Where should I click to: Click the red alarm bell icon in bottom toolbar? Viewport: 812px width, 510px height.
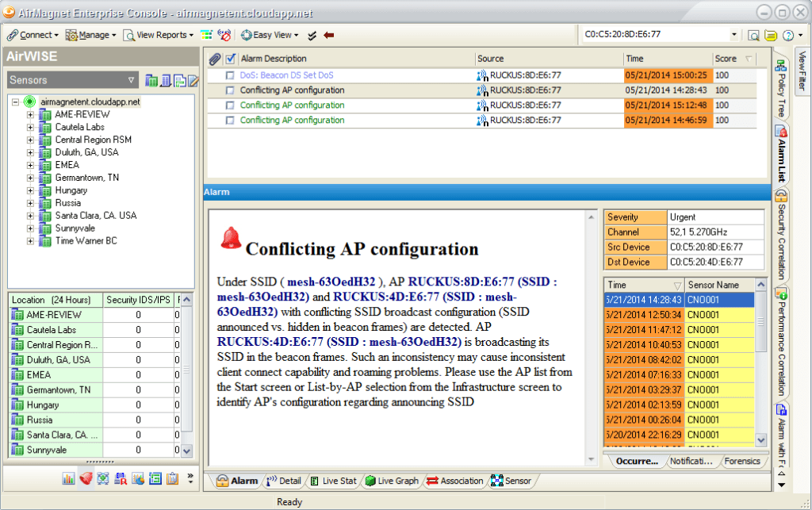(86, 479)
